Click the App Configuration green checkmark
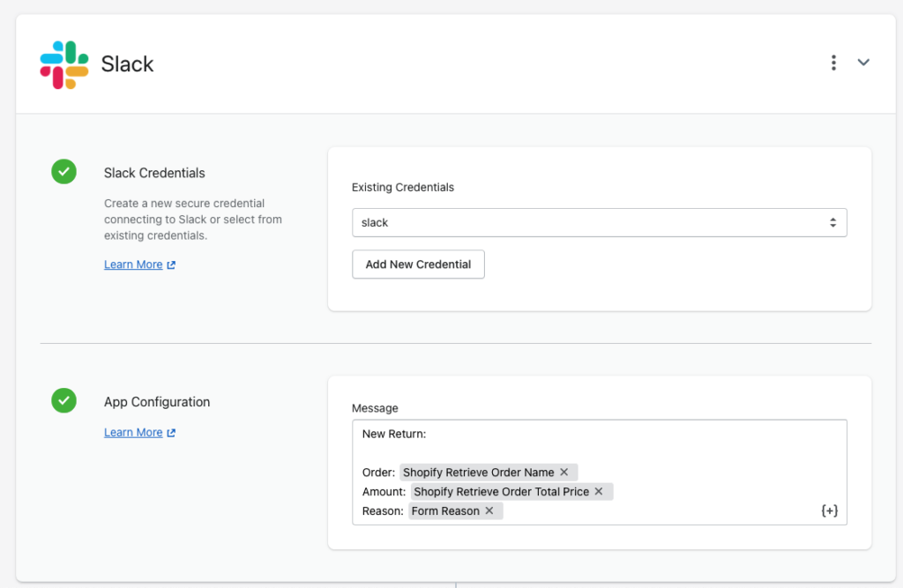The image size is (903, 588). point(63,400)
